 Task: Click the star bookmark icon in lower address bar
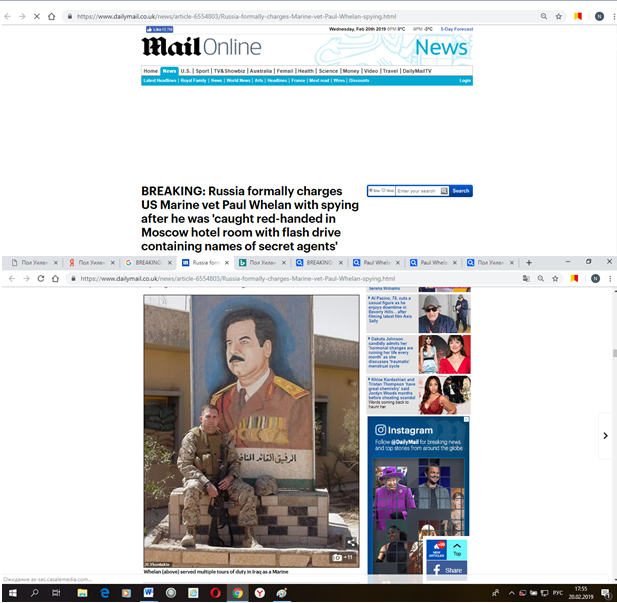tap(555, 279)
